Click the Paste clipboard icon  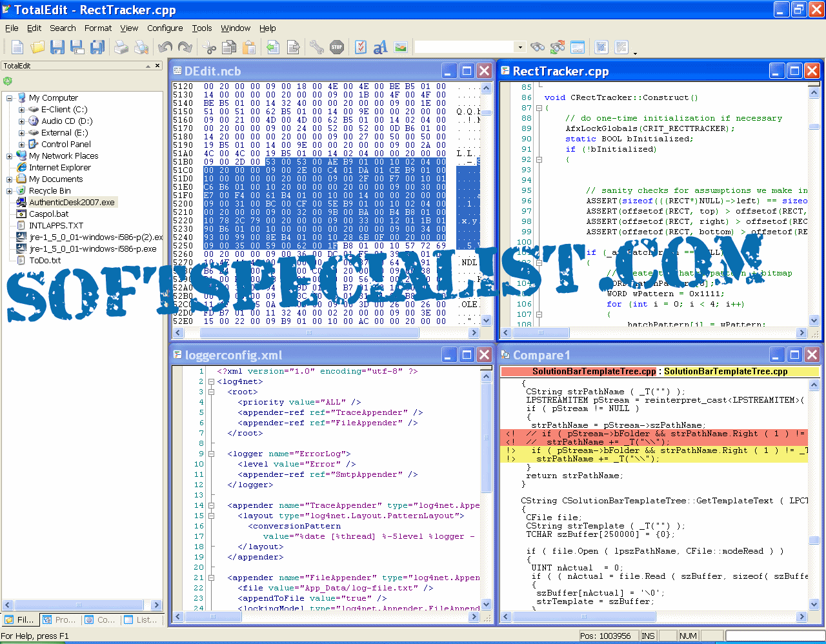click(x=249, y=47)
